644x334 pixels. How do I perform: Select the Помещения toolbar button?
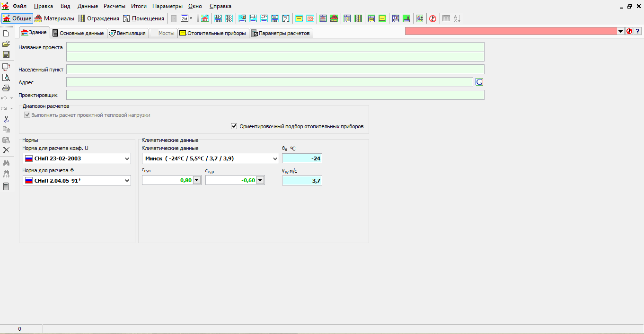[143, 18]
